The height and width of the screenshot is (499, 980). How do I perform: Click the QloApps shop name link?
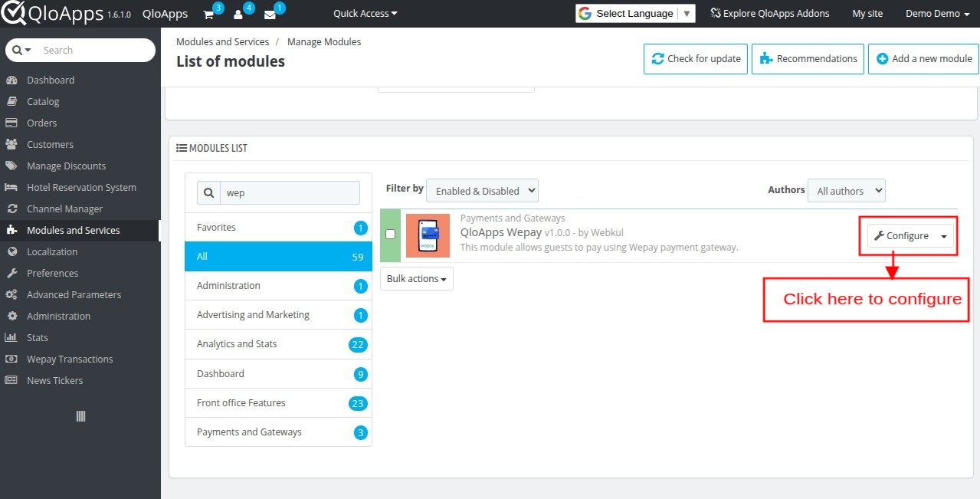[x=165, y=14]
